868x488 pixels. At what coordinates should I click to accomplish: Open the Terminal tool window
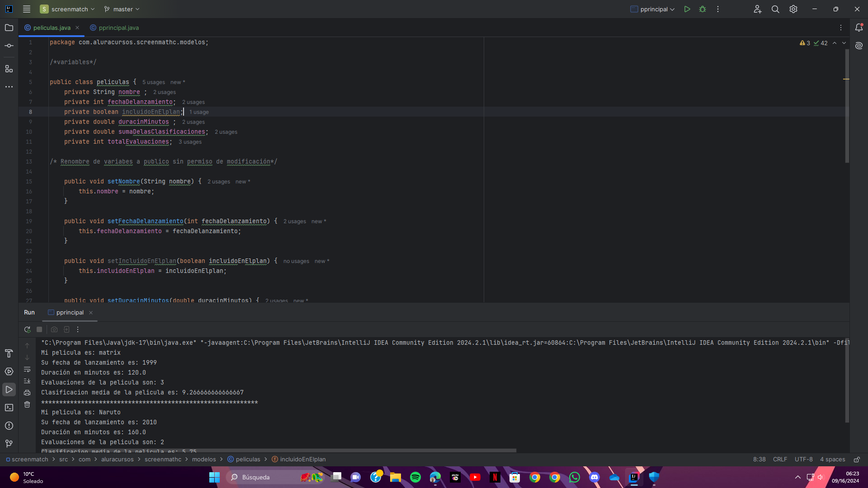[9, 408]
